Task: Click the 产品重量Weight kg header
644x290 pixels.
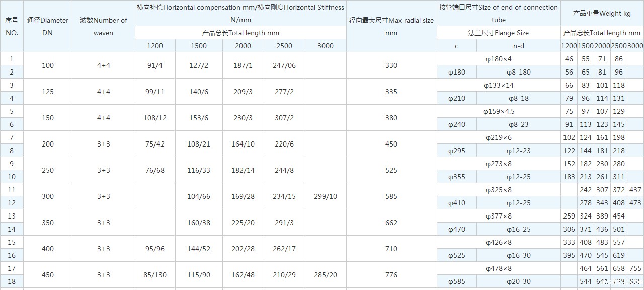Action: (602, 14)
